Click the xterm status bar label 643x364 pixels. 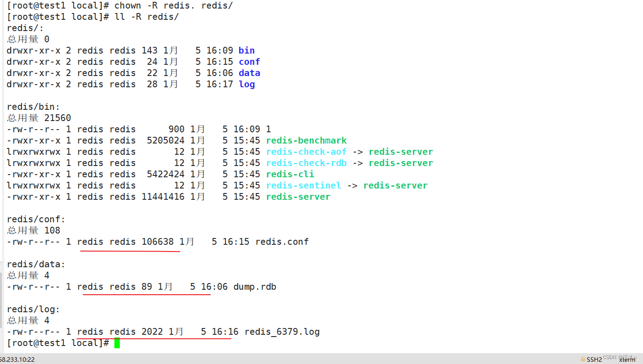point(627,360)
